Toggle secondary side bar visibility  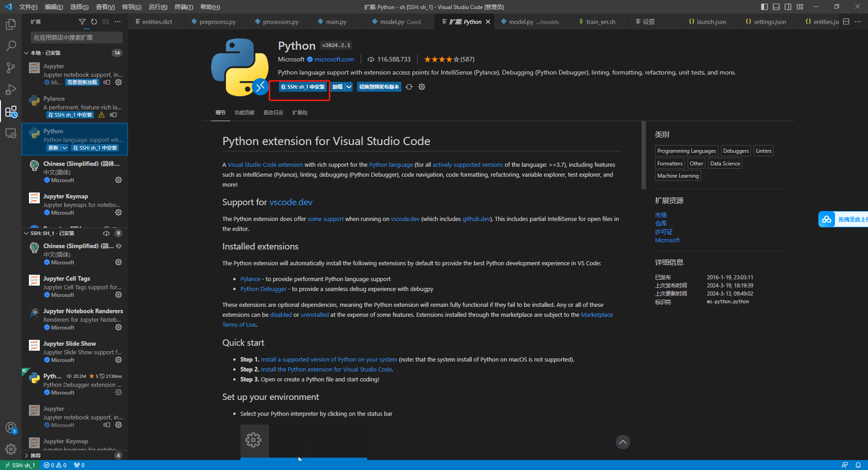(788, 7)
